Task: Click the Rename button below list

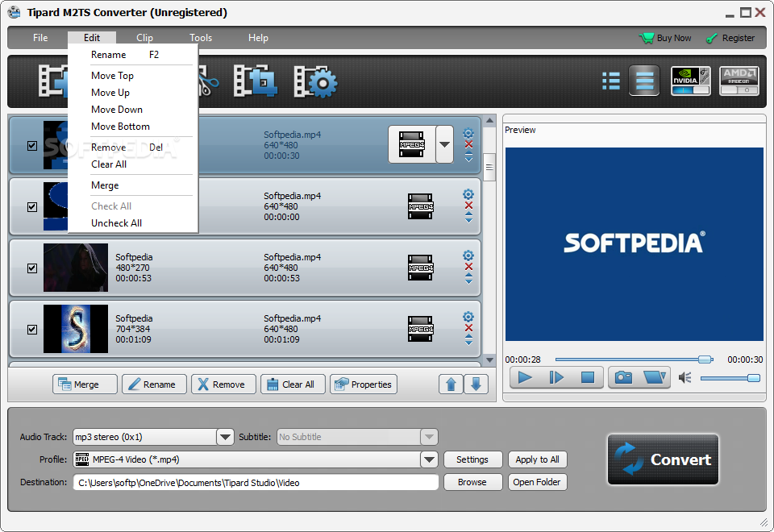Action: [154, 384]
